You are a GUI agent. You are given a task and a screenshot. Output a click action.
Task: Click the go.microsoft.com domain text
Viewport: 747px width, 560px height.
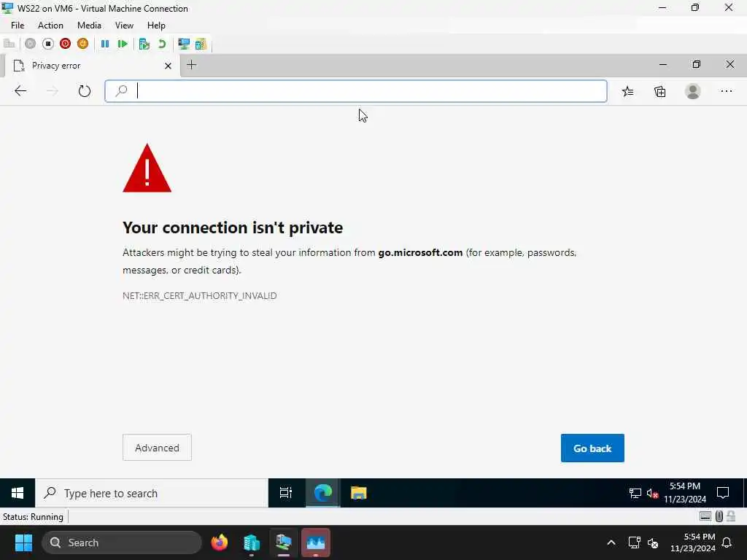pyautogui.click(x=420, y=252)
